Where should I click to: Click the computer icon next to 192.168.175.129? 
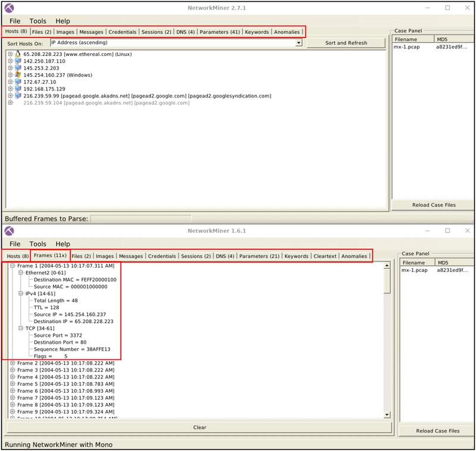point(18,89)
